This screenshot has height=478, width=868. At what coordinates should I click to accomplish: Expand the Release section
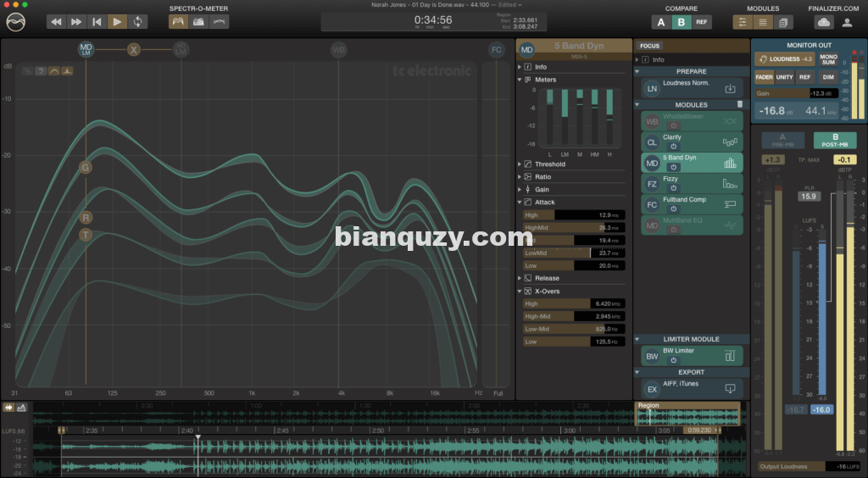pyautogui.click(x=520, y=278)
